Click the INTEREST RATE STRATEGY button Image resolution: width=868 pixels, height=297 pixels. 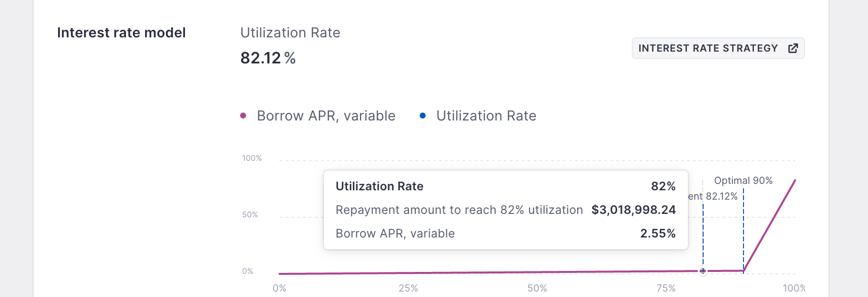718,48
